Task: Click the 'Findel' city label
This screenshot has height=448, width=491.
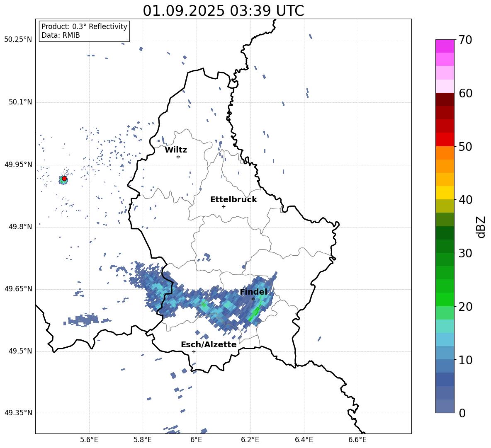Action: coord(253,292)
